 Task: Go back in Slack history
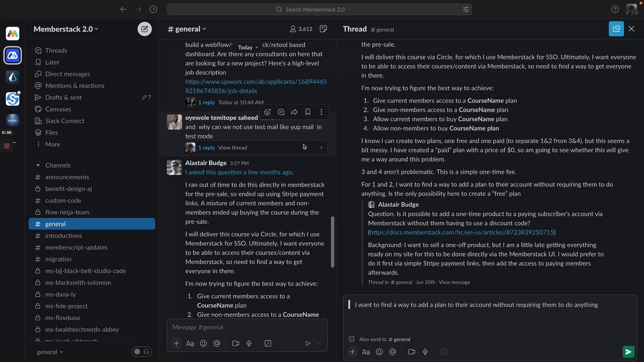tap(123, 9)
